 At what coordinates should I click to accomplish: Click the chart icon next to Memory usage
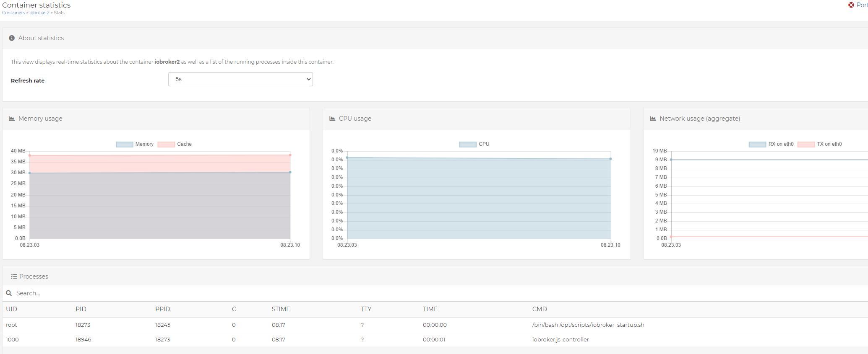pos(12,119)
